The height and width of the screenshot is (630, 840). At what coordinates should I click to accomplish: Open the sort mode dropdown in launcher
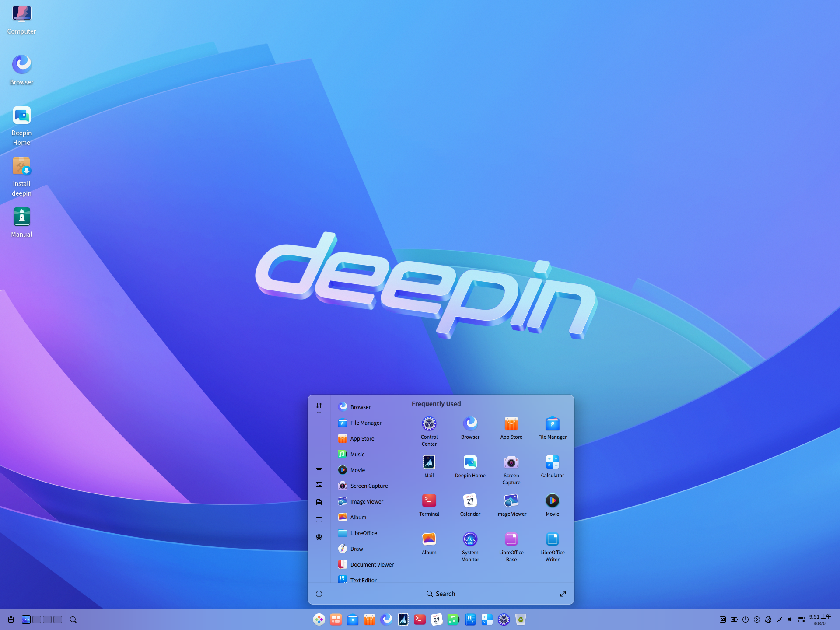pyautogui.click(x=319, y=408)
